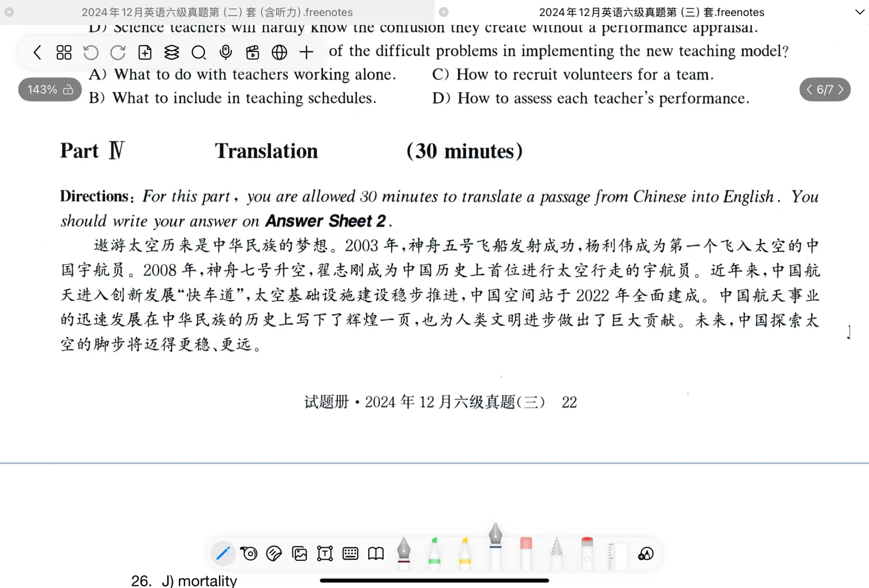Close the 第(三)套 tab
Image resolution: width=869 pixels, height=588 pixels.
pos(443,12)
